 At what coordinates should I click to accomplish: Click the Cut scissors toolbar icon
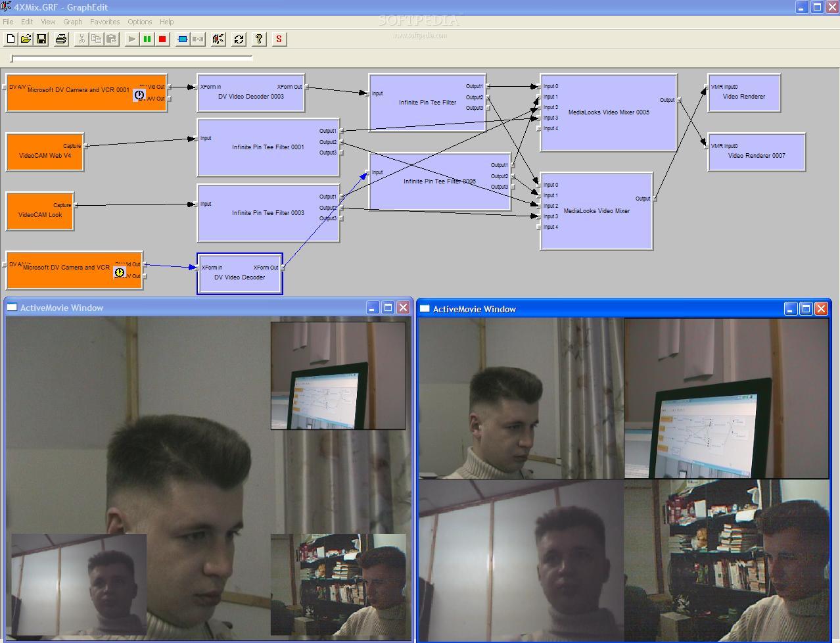[81, 39]
